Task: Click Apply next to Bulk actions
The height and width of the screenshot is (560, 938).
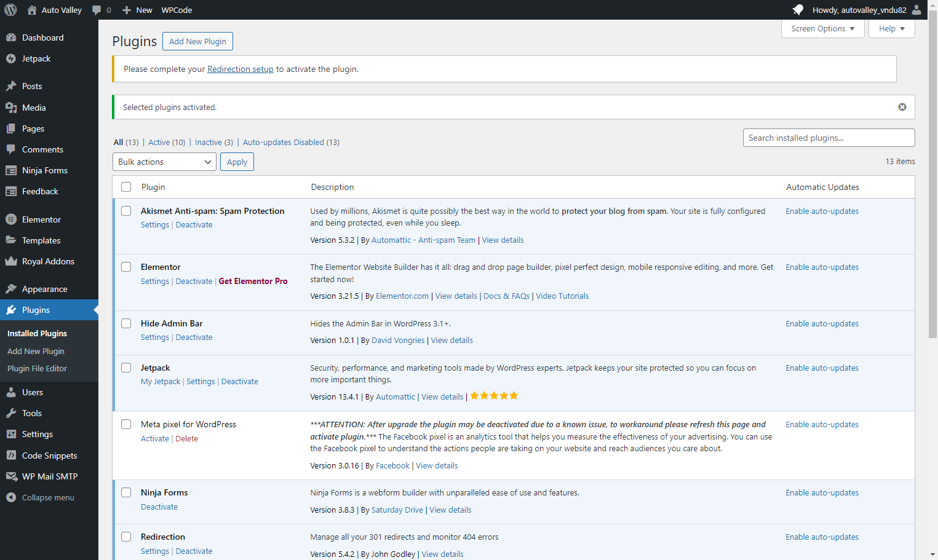Action: (x=237, y=162)
